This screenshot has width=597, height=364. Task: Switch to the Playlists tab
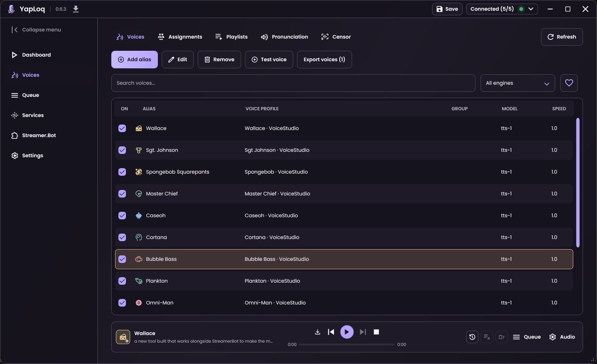[x=231, y=37]
